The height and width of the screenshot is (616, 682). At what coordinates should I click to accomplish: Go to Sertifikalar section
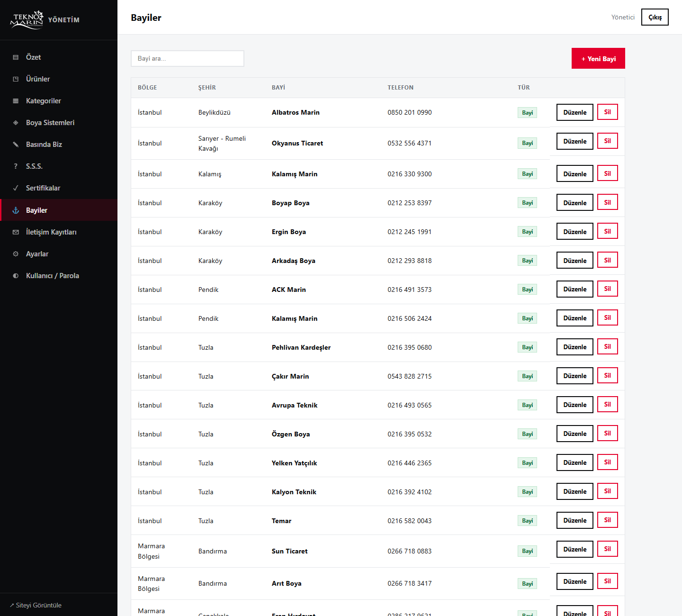(59, 188)
